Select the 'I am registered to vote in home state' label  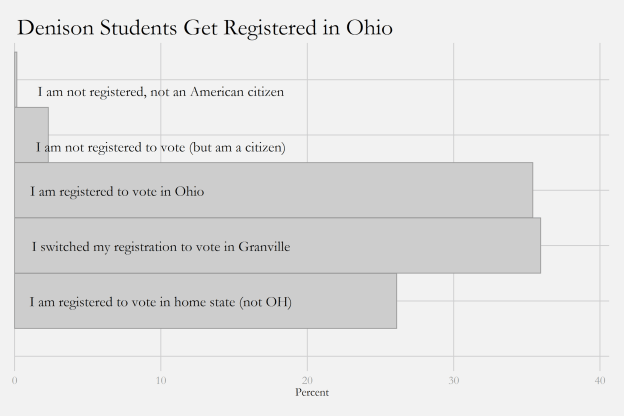click(161, 301)
